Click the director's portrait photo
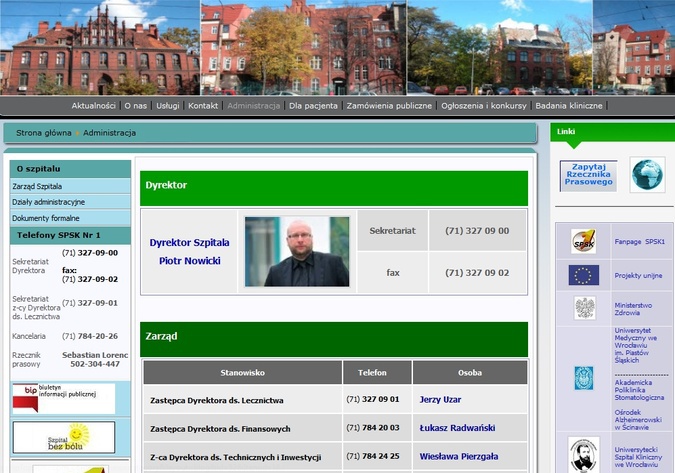Viewport: 675px width, 473px height. pyautogui.click(x=297, y=252)
